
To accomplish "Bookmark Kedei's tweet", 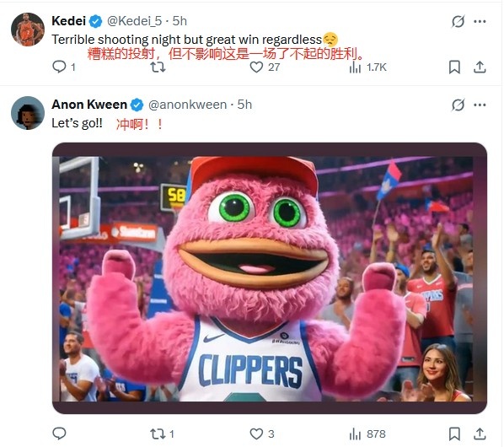I will point(454,67).
